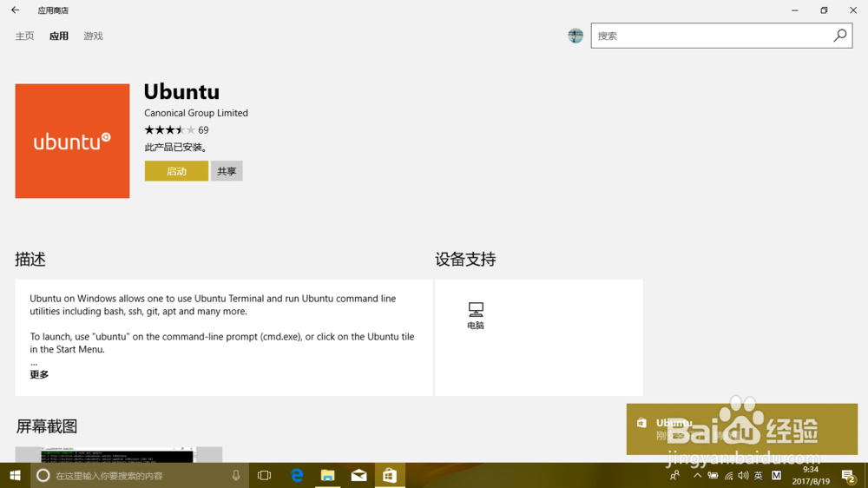Expand description with 更多 link
The height and width of the screenshot is (488, 868).
coord(39,375)
